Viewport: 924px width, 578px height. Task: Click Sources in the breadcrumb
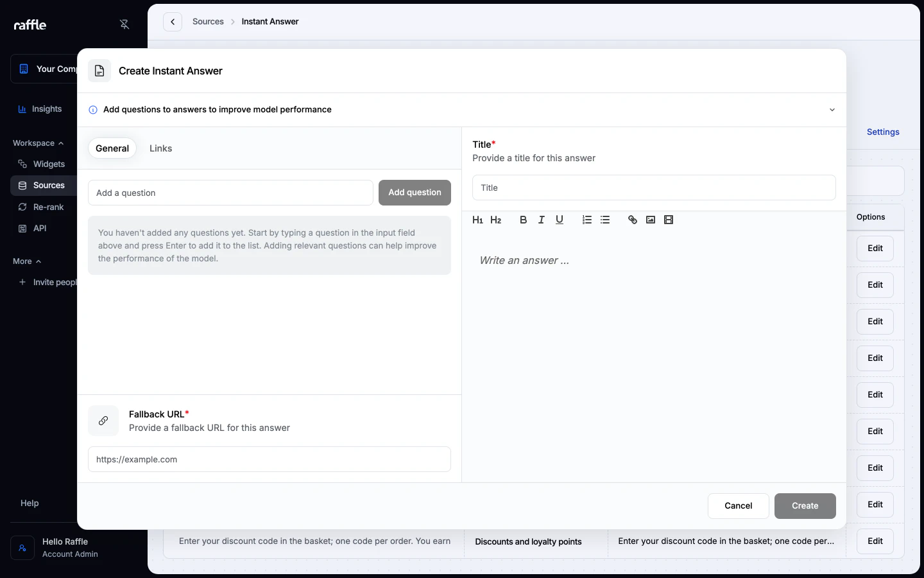pyautogui.click(x=208, y=22)
